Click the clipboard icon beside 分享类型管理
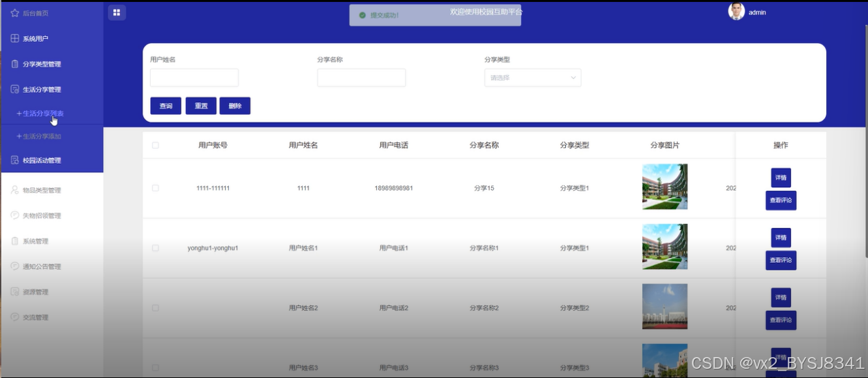The image size is (868, 378). coord(14,64)
